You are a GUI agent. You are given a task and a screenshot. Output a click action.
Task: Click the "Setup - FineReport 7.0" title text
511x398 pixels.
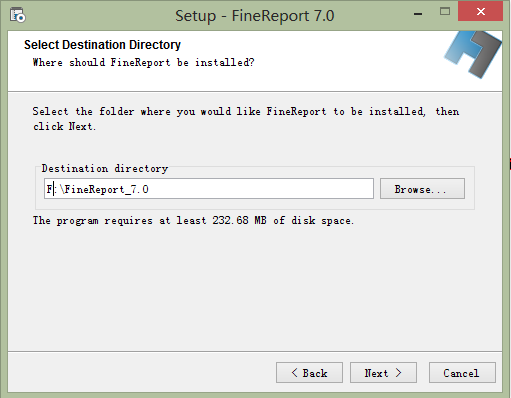[x=255, y=16]
